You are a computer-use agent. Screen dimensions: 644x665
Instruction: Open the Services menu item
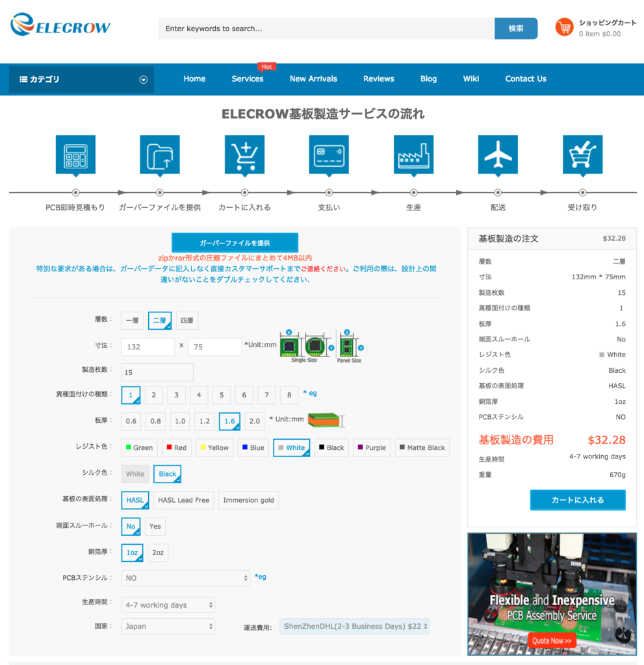[x=248, y=79]
